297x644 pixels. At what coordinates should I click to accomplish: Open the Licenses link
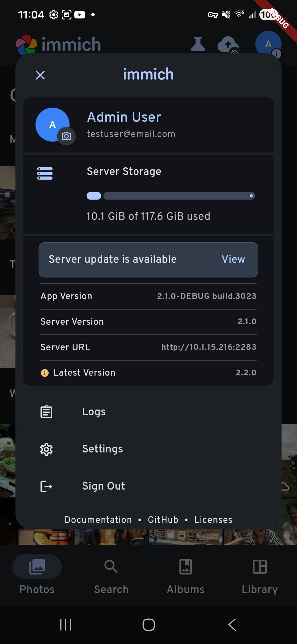pyautogui.click(x=213, y=520)
